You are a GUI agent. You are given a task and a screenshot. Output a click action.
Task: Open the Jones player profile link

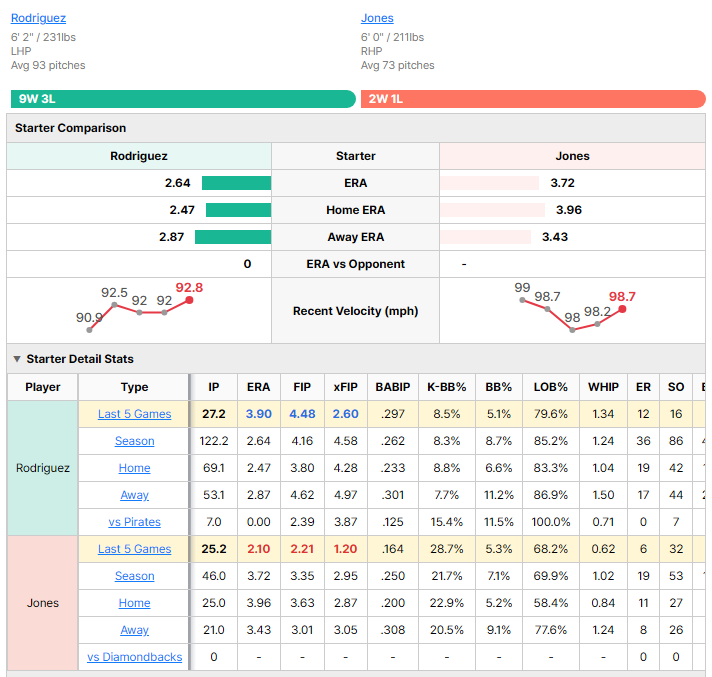[x=377, y=18]
